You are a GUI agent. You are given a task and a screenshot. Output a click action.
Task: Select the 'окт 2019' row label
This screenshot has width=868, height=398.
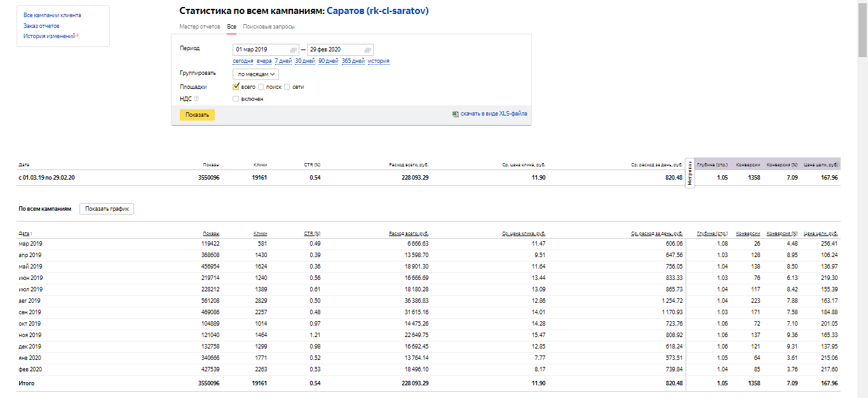pos(30,323)
